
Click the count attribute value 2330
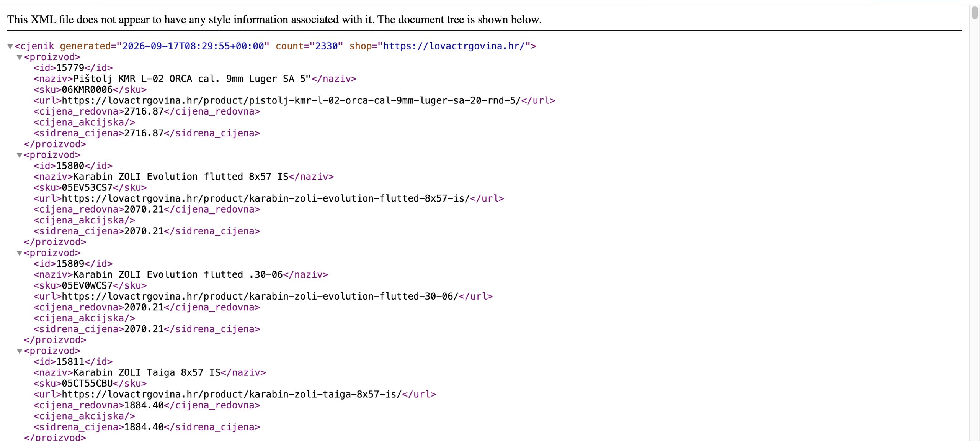click(x=326, y=46)
